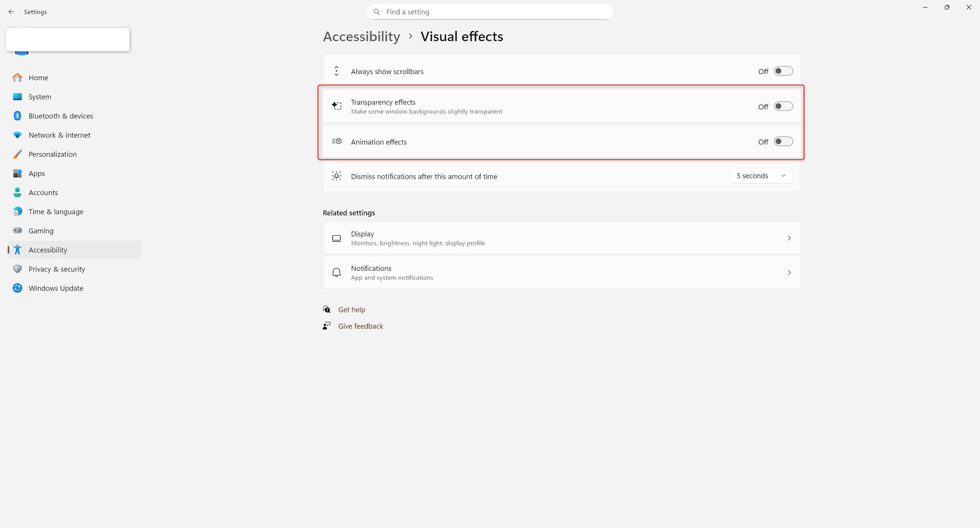This screenshot has height=528, width=980.
Task: Toggle Always show scrollbars switch
Action: [783, 71]
